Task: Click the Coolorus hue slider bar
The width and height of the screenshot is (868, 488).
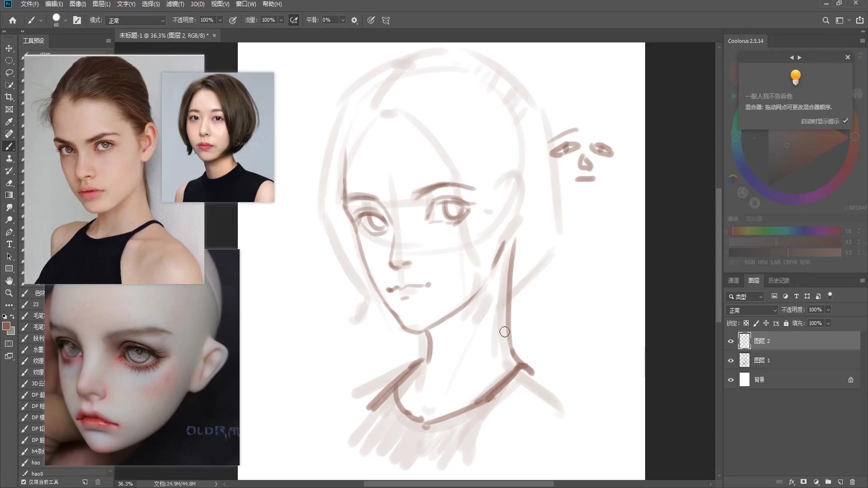Action: pos(784,231)
